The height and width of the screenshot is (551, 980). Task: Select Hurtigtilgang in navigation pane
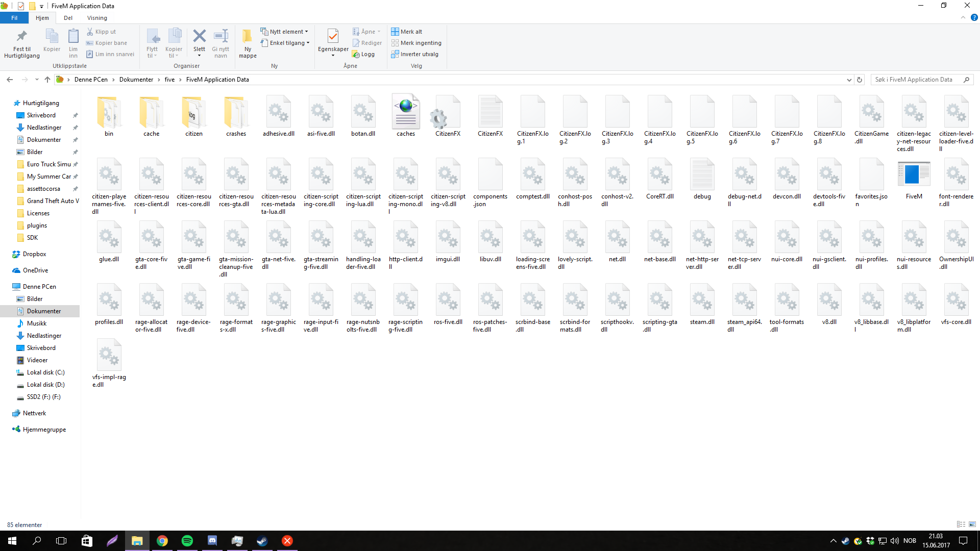pos(41,103)
